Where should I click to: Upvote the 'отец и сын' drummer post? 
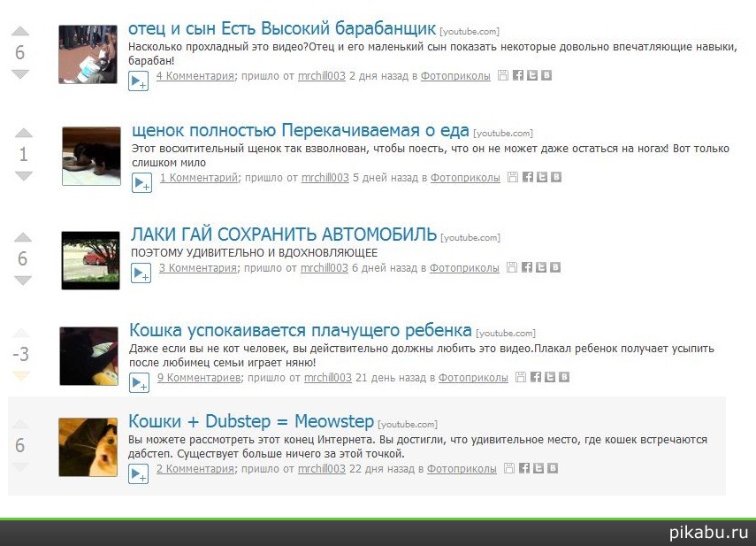(20, 32)
